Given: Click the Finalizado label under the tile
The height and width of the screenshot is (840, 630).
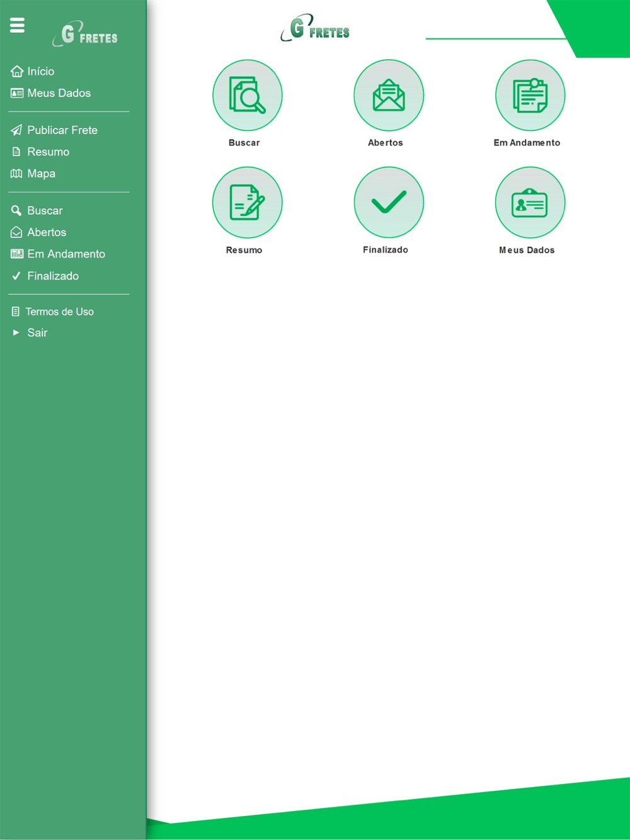Looking at the screenshot, I should pyautogui.click(x=386, y=250).
